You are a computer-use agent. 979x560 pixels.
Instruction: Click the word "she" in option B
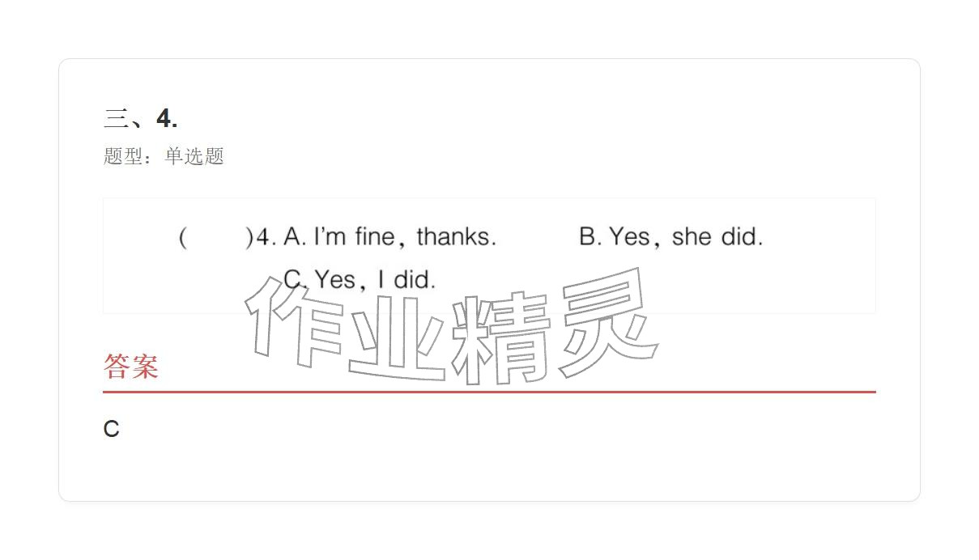(x=692, y=237)
